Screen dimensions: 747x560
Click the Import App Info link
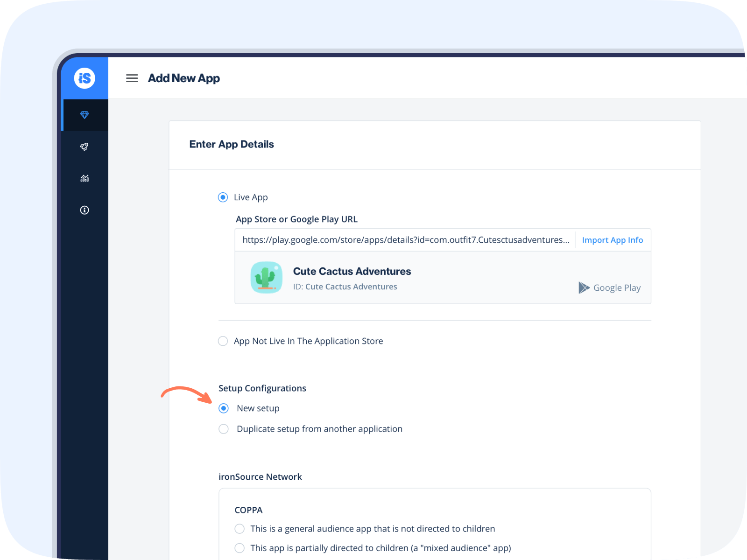click(x=613, y=240)
